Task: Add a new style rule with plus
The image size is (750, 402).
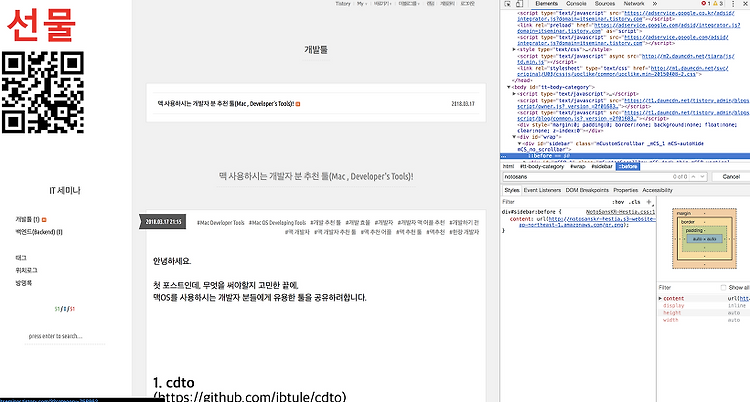Action: click(x=649, y=202)
